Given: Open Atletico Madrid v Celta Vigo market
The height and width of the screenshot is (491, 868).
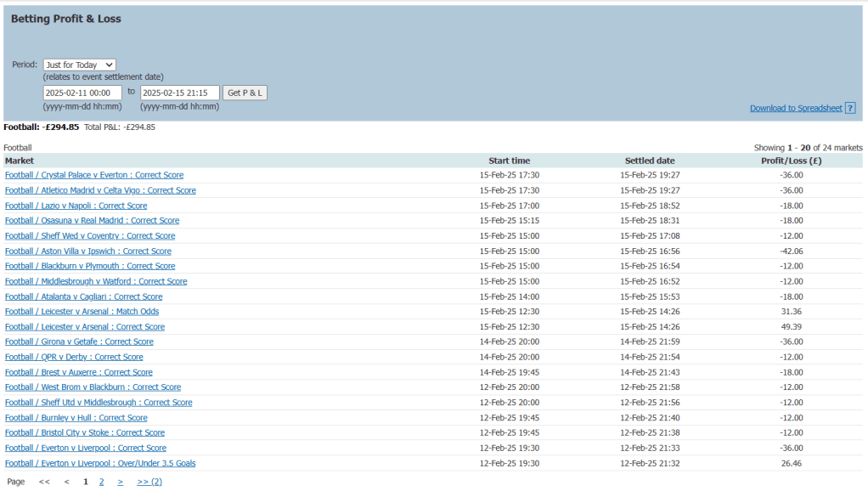Looking at the screenshot, I should click(x=100, y=190).
